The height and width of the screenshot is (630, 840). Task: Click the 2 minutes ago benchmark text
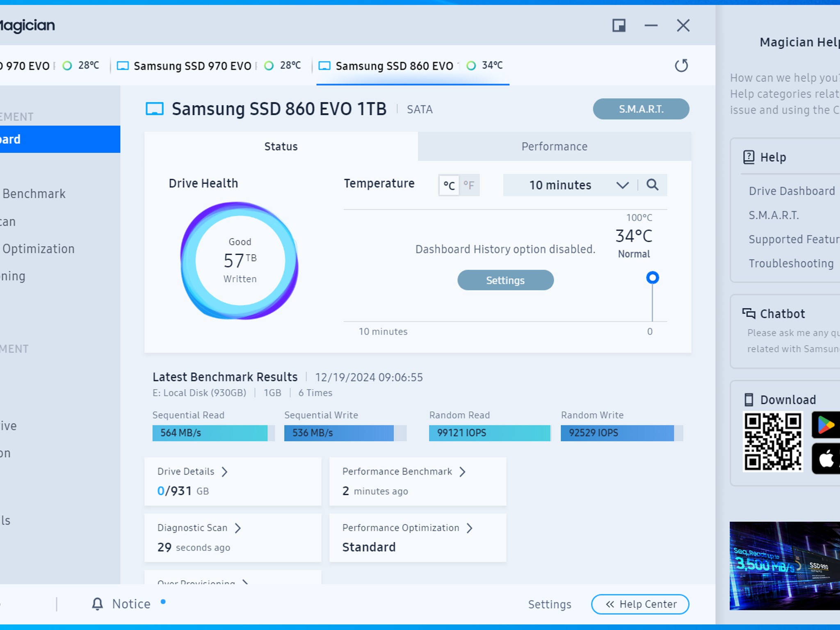pos(375,491)
